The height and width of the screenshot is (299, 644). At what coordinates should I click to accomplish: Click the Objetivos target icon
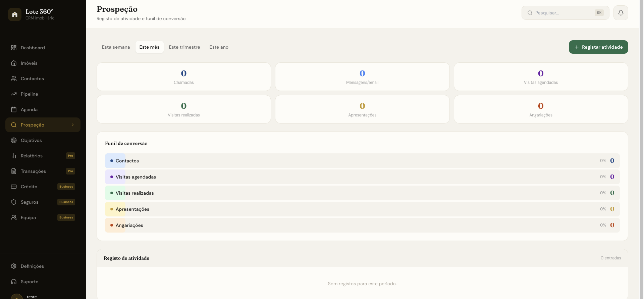[x=14, y=140]
